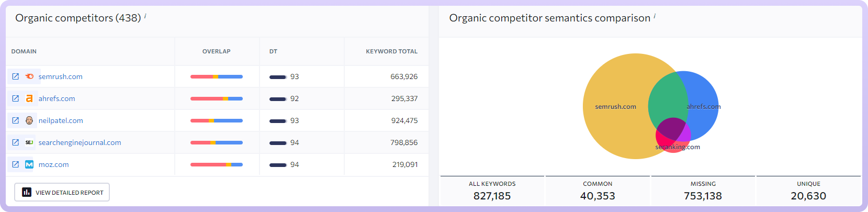Click the DT bar for moz.com
This screenshot has width=868, height=212.
click(x=278, y=165)
